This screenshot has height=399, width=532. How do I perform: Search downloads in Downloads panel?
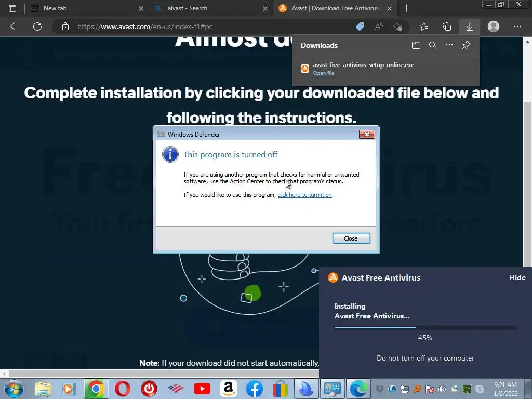pos(433,45)
